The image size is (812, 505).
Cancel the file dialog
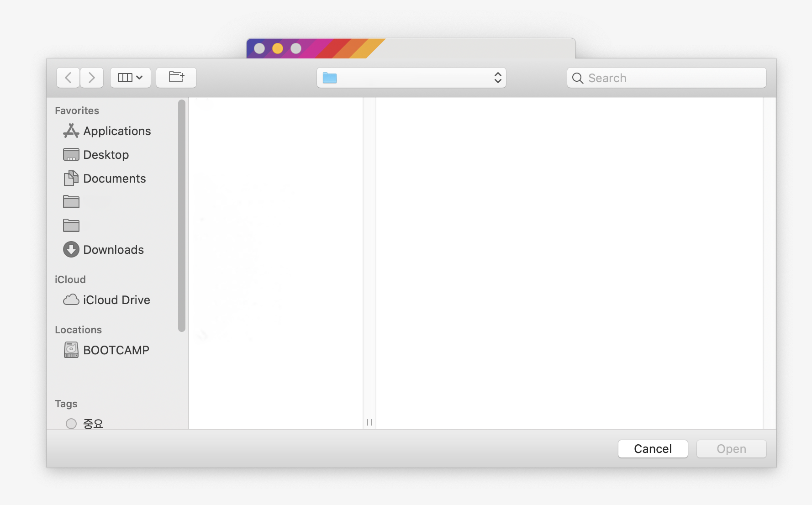pos(653,449)
